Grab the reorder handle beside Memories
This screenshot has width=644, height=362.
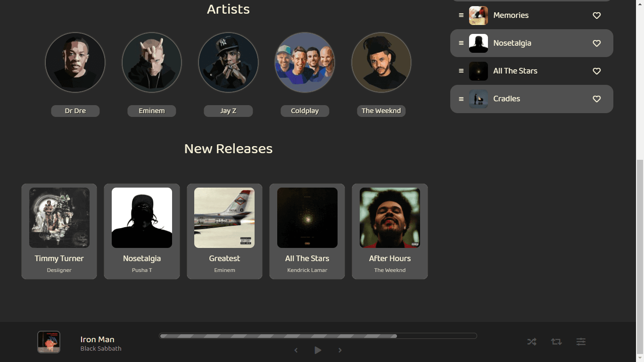pos(461,15)
